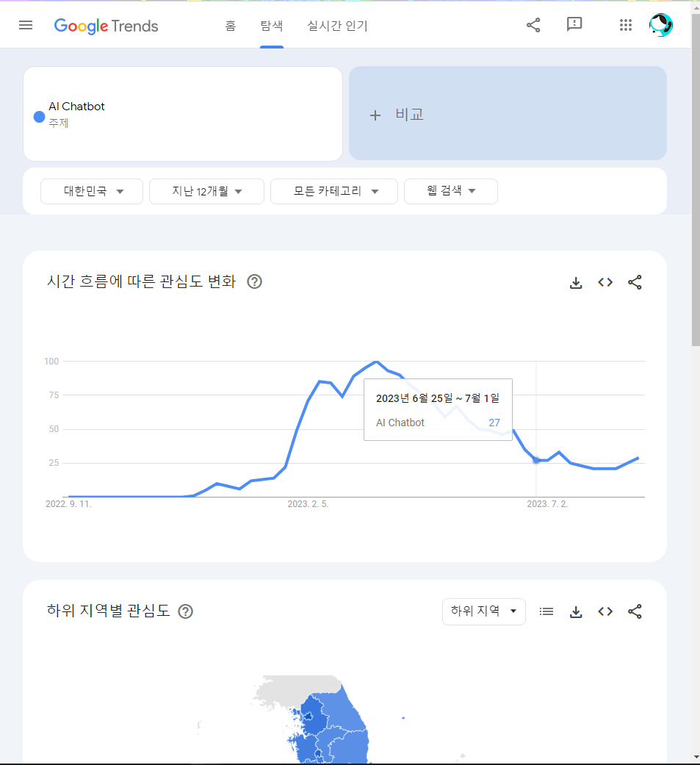Download the regional interest data
The width and height of the screenshot is (700, 765).
(x=576, y=611)
